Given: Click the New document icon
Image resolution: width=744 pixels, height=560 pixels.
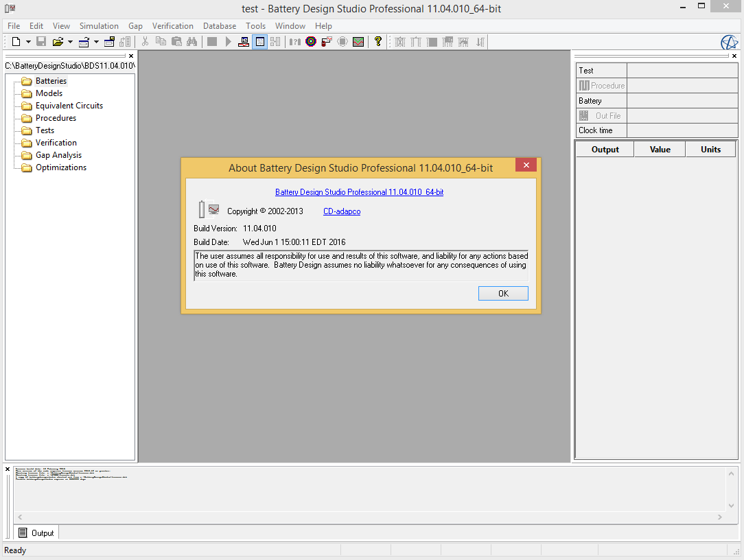Looking at the screenshot, I should [x=16, y=42].
